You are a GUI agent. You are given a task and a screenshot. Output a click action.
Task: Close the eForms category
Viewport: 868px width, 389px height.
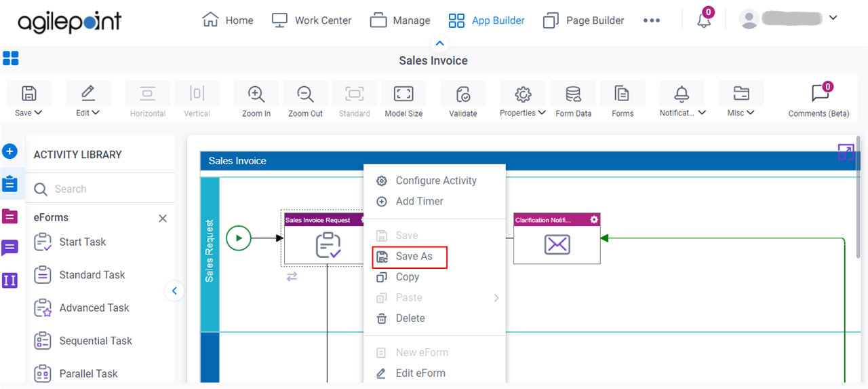pos(163,218)
